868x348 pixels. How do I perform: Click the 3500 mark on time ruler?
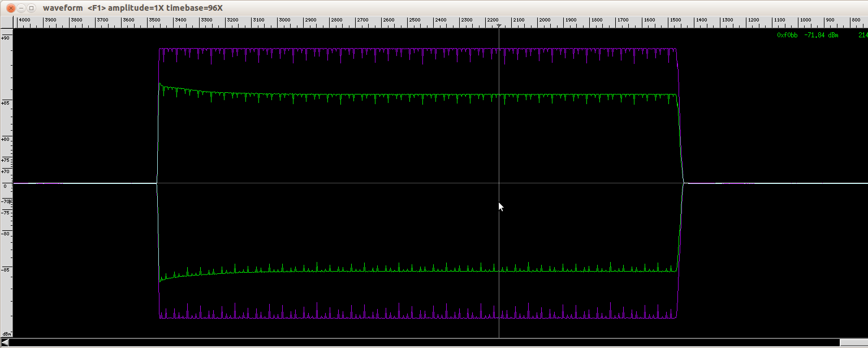pyautogui.click(x=154, y=20)
